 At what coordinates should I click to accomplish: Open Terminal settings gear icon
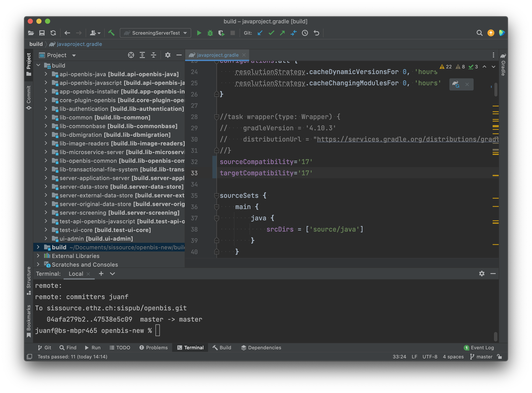(482, 274)
